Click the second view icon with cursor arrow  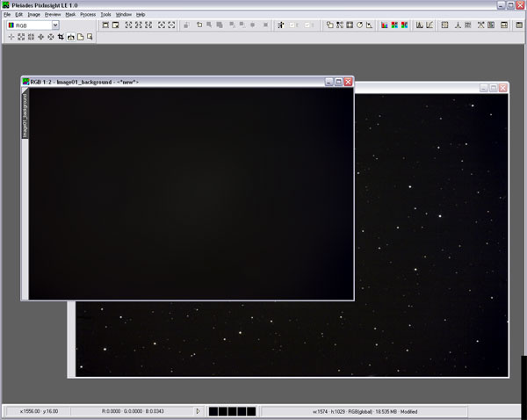(116, 25)
